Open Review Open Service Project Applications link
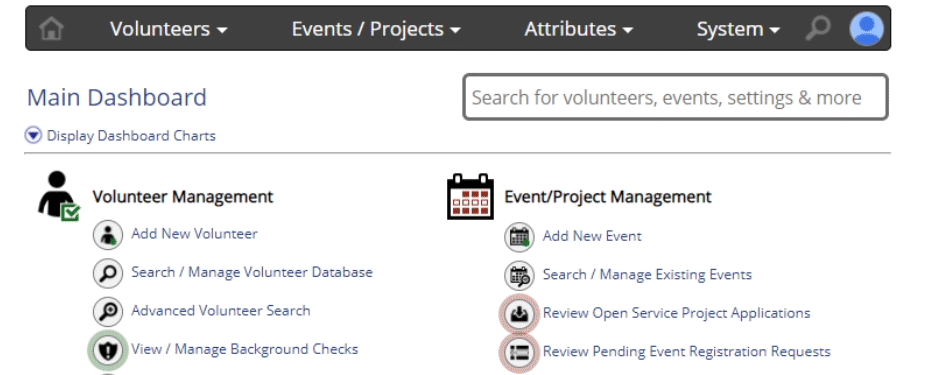 [676, 313]
